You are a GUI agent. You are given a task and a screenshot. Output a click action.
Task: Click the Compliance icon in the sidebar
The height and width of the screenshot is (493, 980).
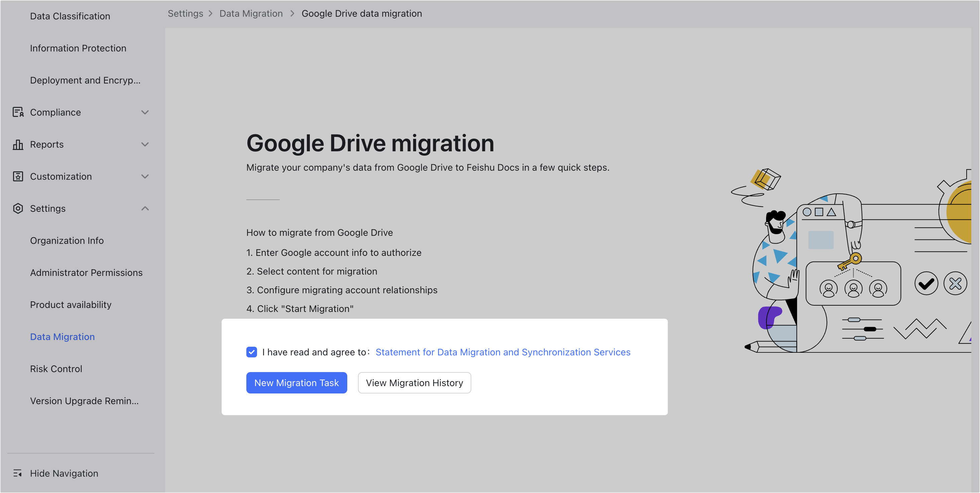(x=18, y=112)
